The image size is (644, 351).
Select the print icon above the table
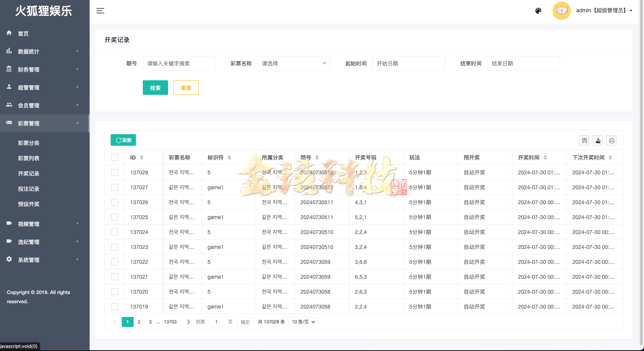tap(611, 140)
